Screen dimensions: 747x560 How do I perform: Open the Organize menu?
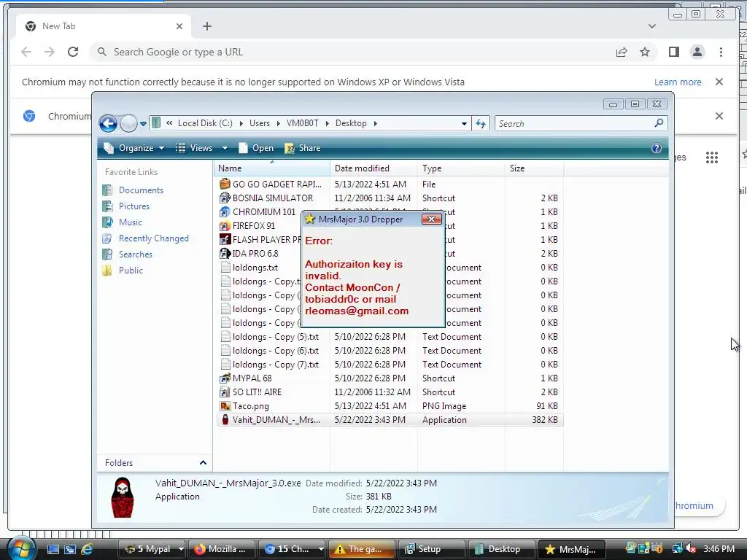click(x=134, y=148)
